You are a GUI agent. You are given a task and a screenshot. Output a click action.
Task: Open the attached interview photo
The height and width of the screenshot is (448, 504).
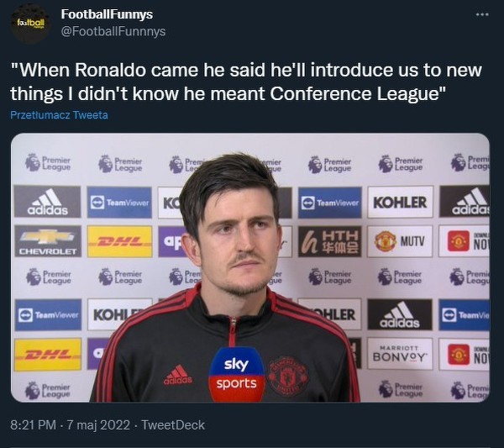tap(250, 267)
